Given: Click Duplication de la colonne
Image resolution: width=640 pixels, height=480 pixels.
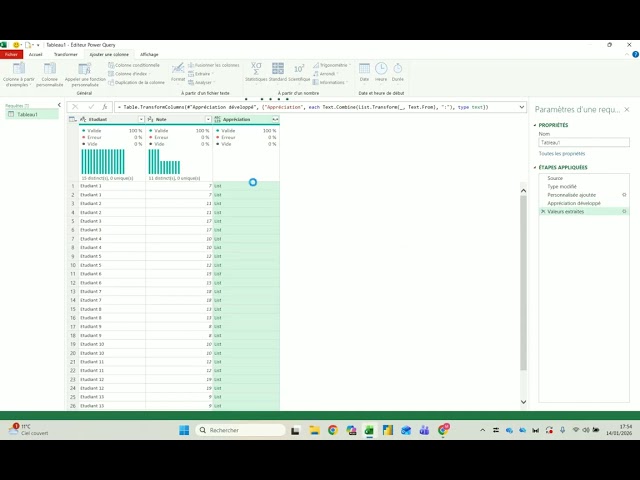Looking at the screenshot, I should tap(136, 82).
